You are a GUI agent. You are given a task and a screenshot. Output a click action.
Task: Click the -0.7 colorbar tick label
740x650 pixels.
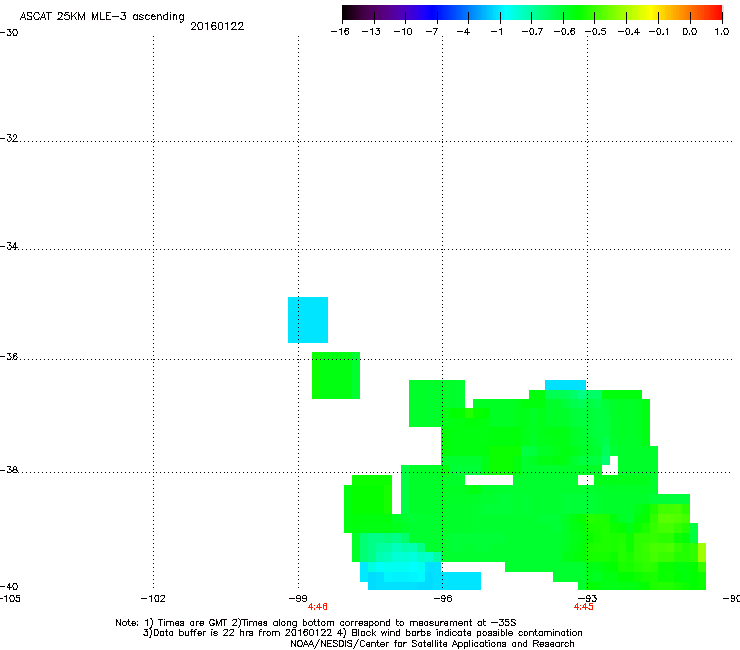pyautogui.click(x=532, y=32)
